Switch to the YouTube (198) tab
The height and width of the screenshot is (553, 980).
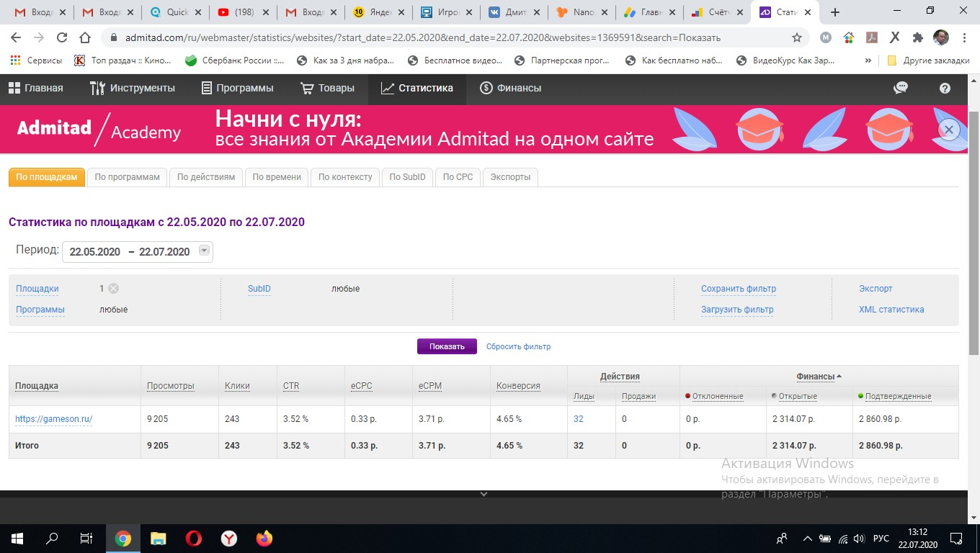(x=243, y=12)
